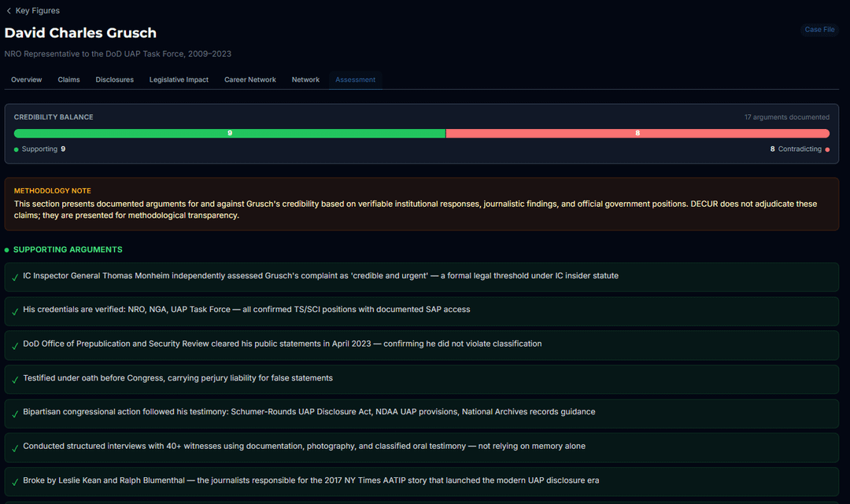
Task: Click the back chevron beside Key Figures
Action: (x=9, y=11)
